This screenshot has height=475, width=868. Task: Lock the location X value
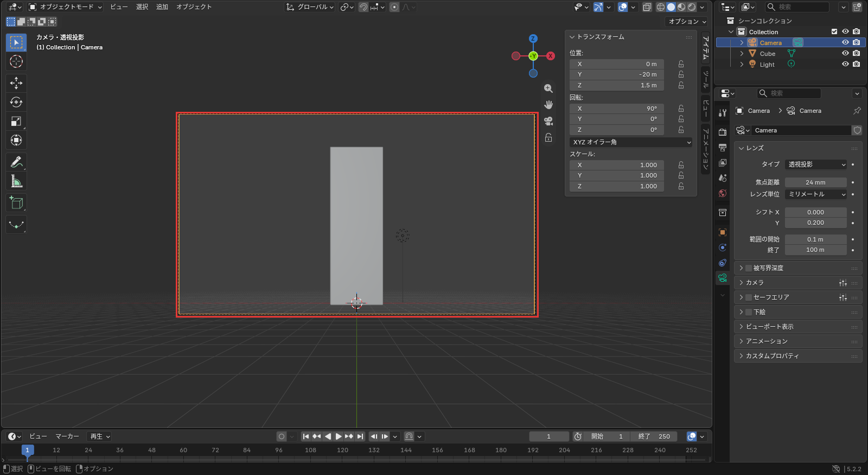pos(681,64)
